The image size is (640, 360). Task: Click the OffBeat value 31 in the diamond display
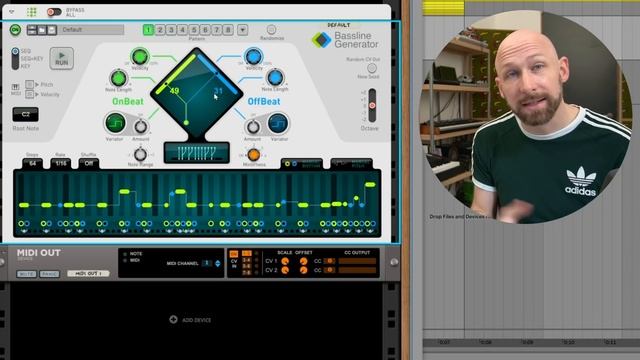click(x=218, y=91)
